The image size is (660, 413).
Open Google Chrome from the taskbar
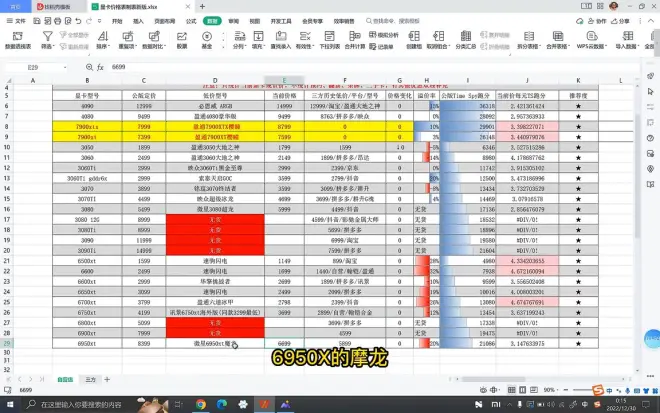(201, 405)
